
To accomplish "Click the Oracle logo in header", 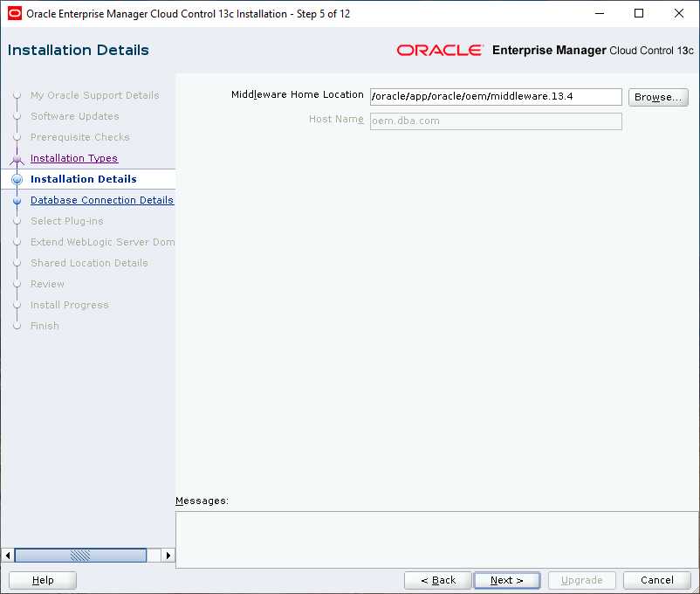I will point(440,50).
